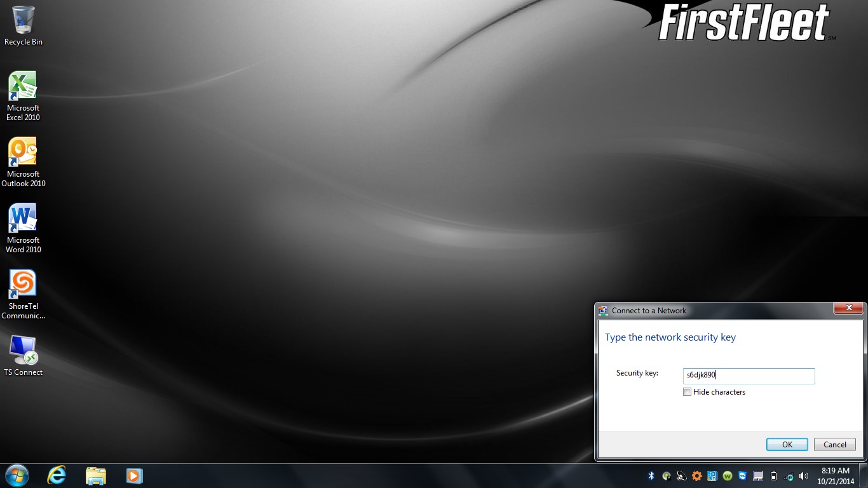
Task: Enable the Hide characters checkbox
Action: [687, 392]
